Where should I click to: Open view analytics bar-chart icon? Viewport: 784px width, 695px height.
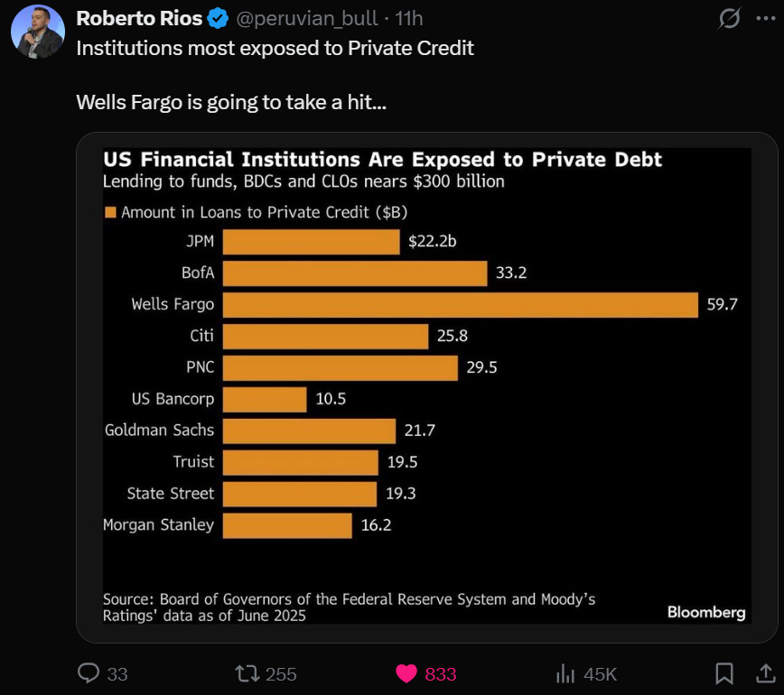click(x=565, y=673)
